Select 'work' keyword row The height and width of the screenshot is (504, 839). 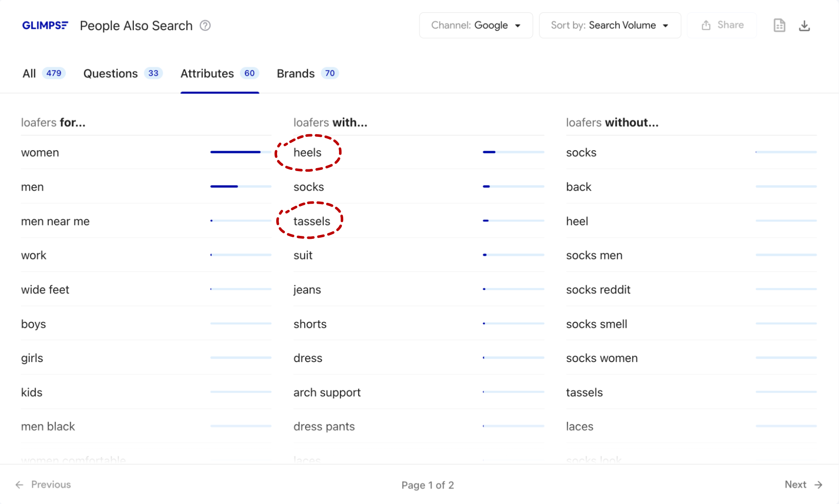coord(146,255)
